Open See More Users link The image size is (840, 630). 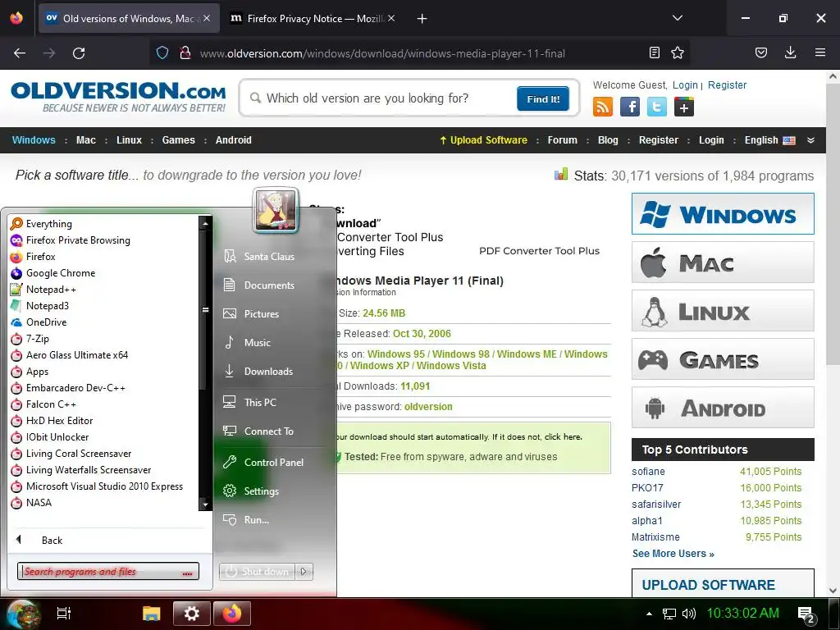pos(673,554)
